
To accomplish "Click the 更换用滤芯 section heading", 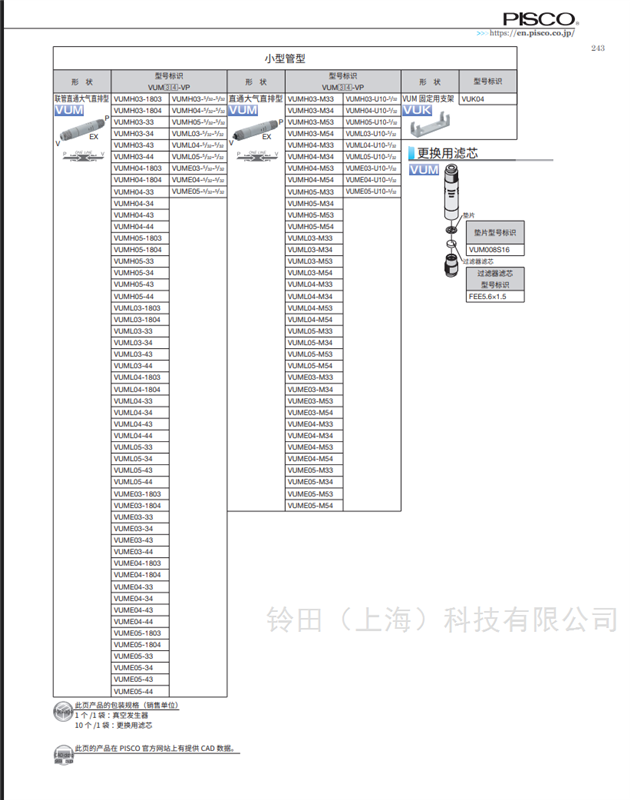I will pos(448,153).
